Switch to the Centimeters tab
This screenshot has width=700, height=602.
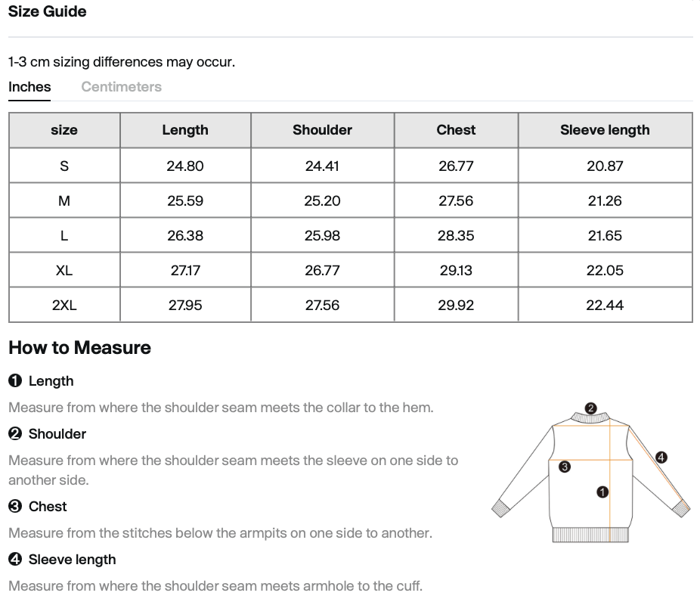point(121,87)
